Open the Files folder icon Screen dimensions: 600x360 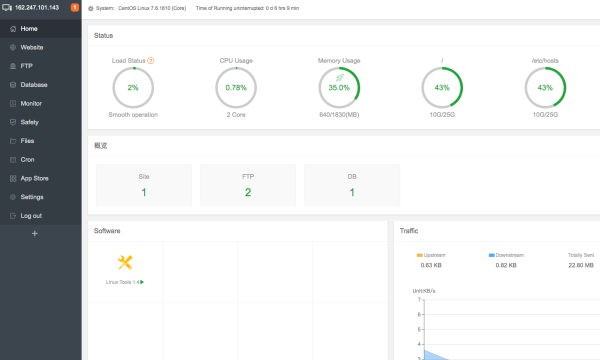click(13, 141)
